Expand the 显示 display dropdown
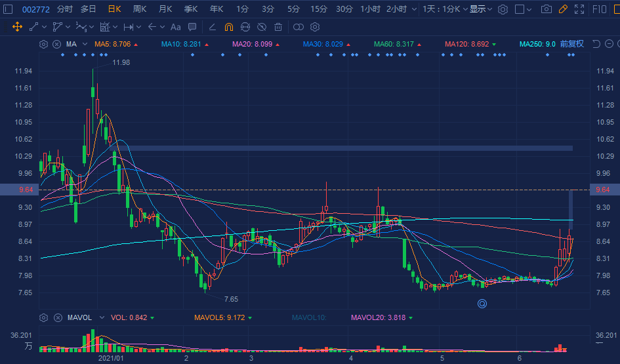The width and height of the screenshot is (620, 364). 480,9
